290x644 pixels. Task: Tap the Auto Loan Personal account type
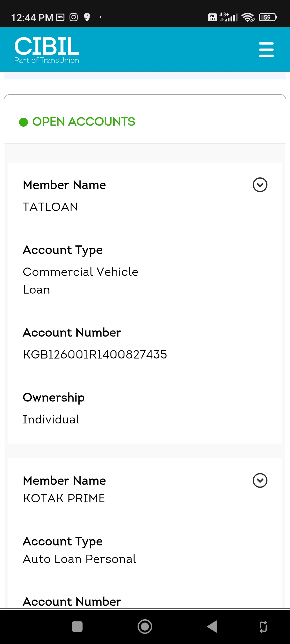tap(79, 559)
